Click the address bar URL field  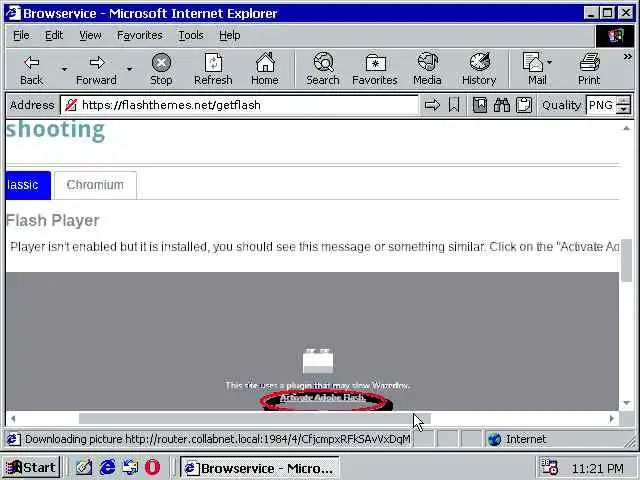(239, 105)
